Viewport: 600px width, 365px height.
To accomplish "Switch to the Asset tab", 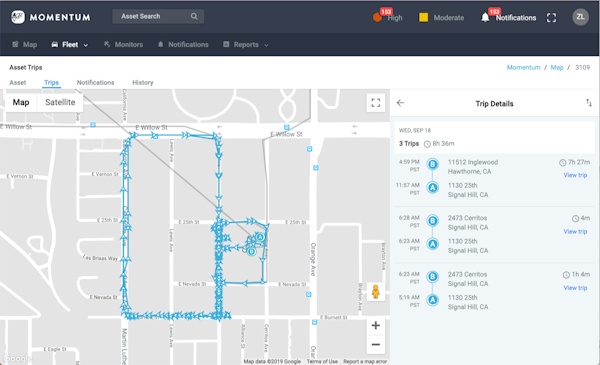I will pos(18,83).
